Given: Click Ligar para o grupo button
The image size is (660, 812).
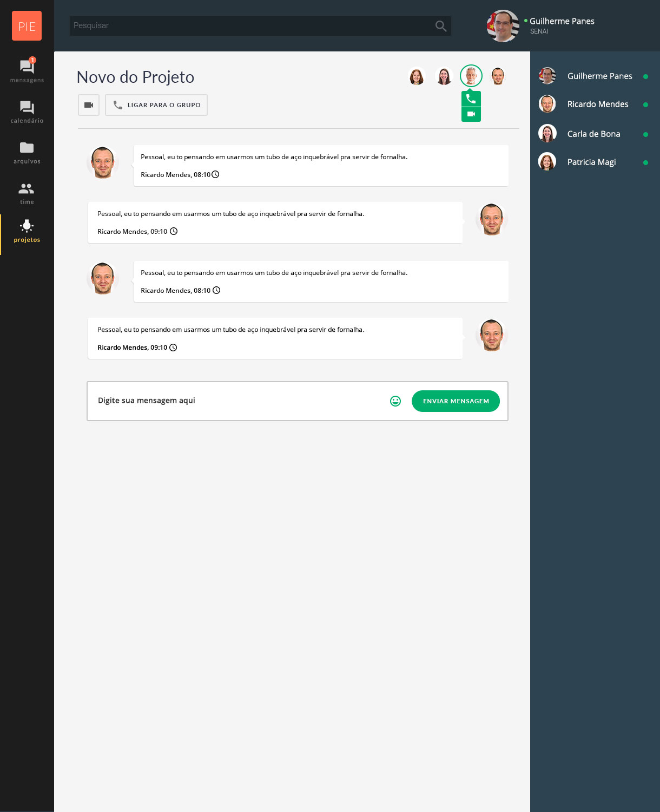Looking at the screenshot, I should 156,105.
